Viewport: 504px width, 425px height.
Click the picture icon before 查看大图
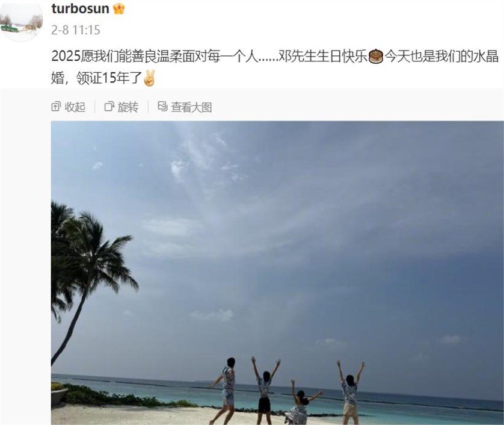(162, 107)
